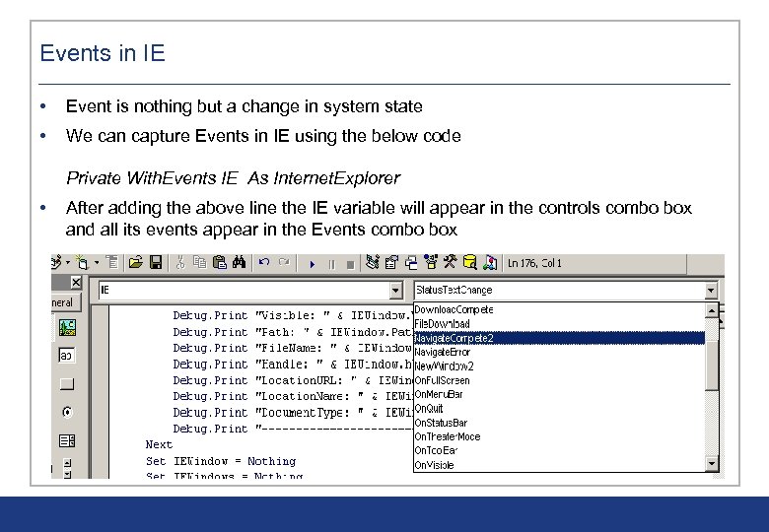769x532 pixels.
Task: Select the OptionButton control in toolbox
Action: [67, 413]
